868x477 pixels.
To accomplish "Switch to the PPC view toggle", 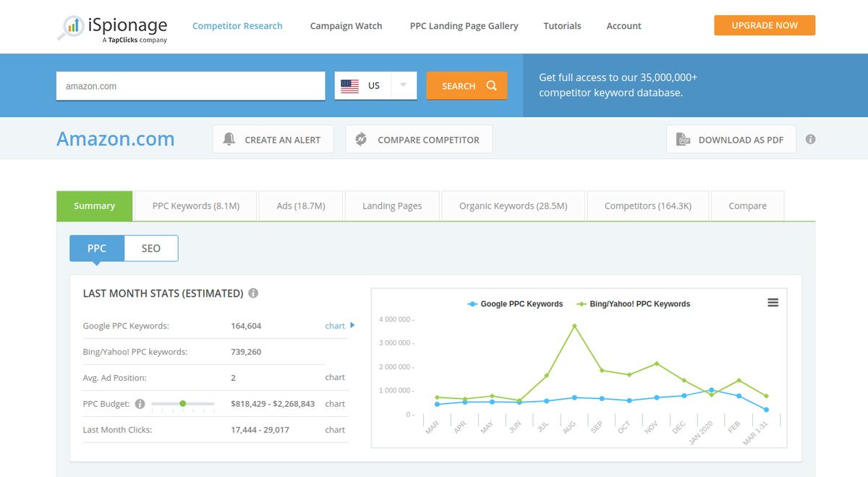I will point(97,248).
